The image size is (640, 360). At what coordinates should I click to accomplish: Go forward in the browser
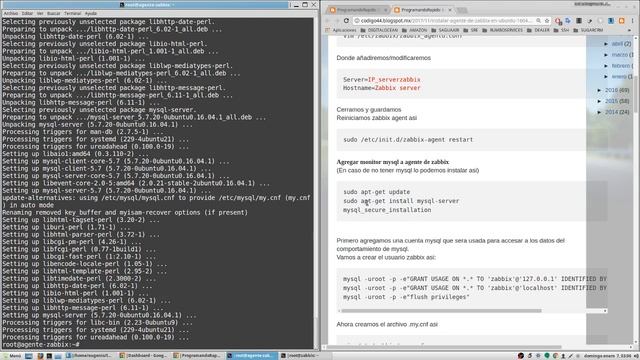tap(337, 20)
